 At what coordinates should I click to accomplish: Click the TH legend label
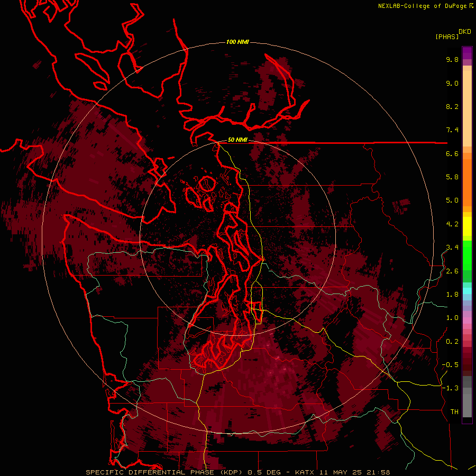pyautogui.click(x=454, y=412)
